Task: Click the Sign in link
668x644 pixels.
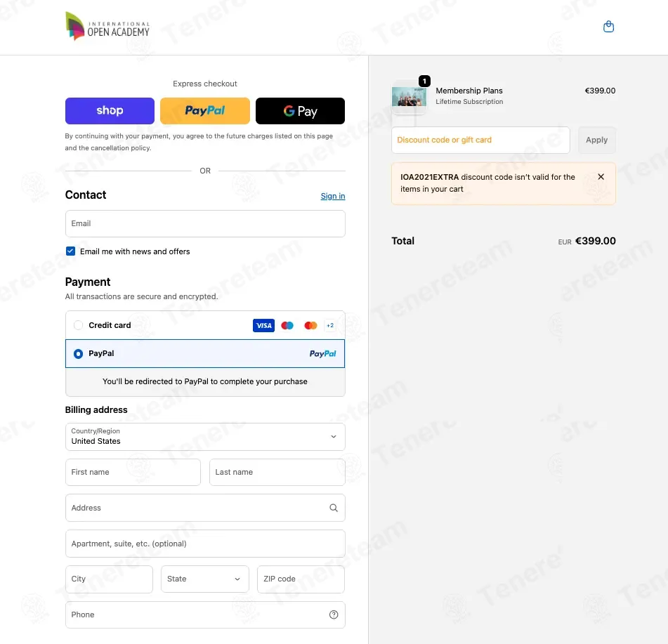Action: 333,196
